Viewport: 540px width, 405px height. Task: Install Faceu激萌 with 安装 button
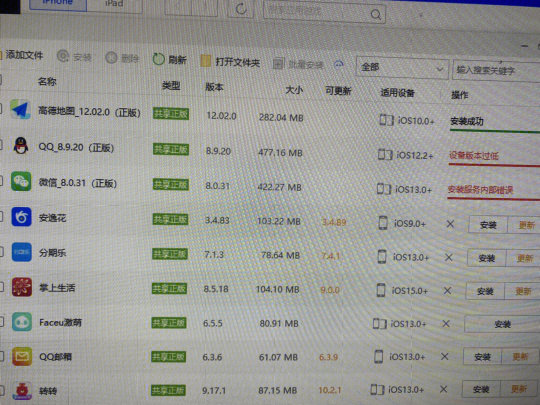[502, 324]
